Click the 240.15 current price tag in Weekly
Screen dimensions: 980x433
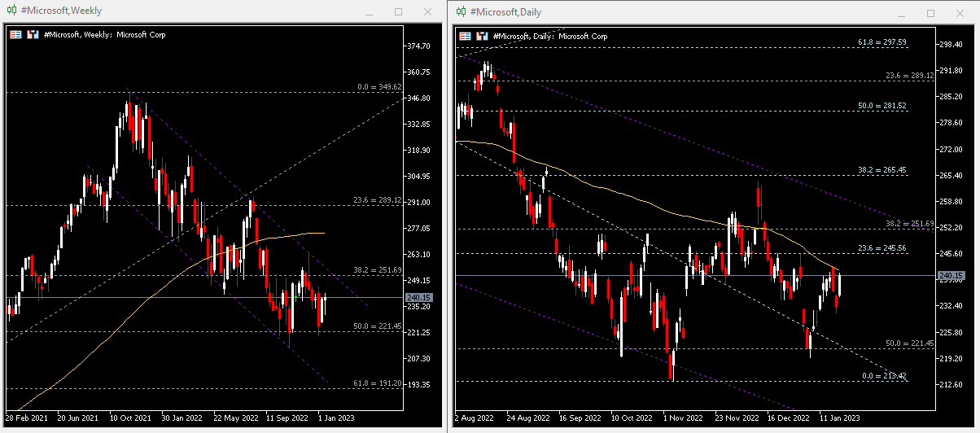[420, 298]
